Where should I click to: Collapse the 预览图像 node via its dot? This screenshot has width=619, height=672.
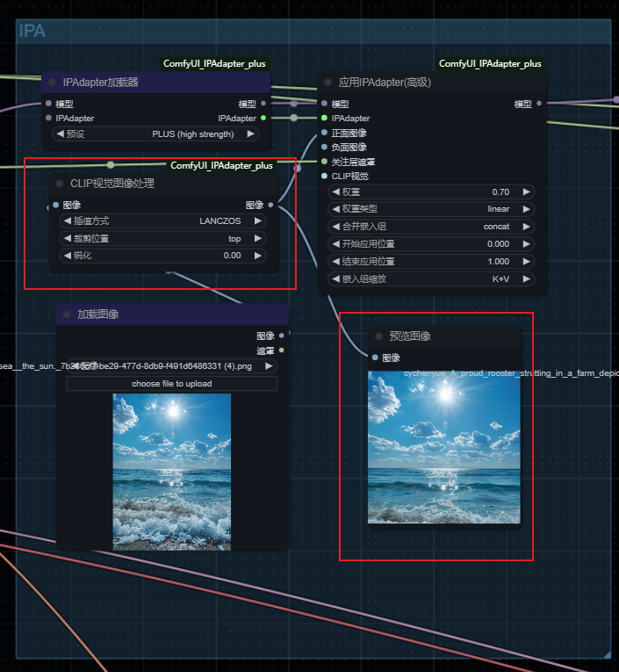tap(378, 336)
